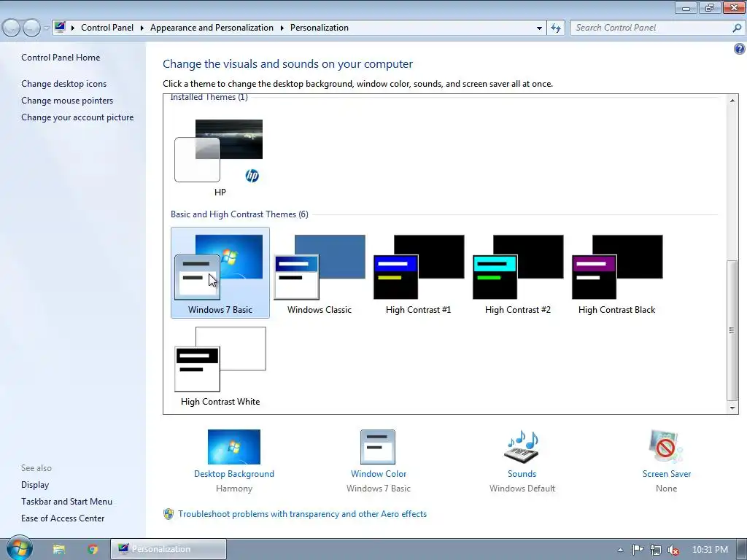Viewport: 747px width, 560px height.
Task: Select the High Contrast White theme
Action: click(x=220, y=365)
